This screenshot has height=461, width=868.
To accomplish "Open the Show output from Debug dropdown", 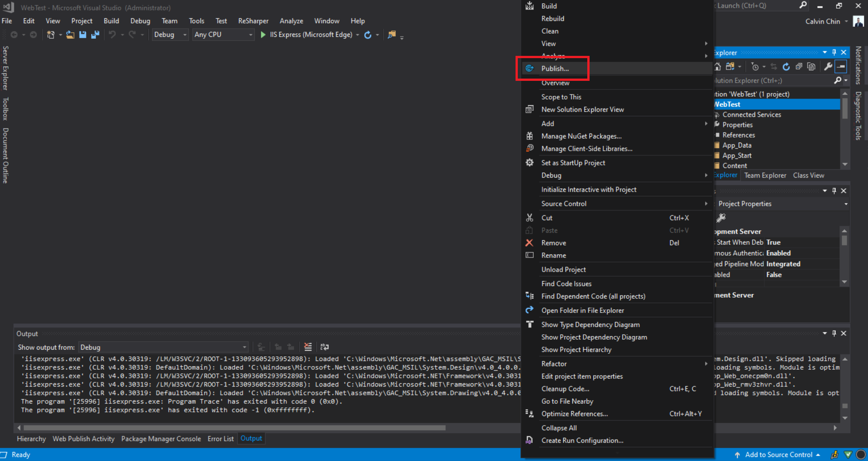I will point(164,347).
